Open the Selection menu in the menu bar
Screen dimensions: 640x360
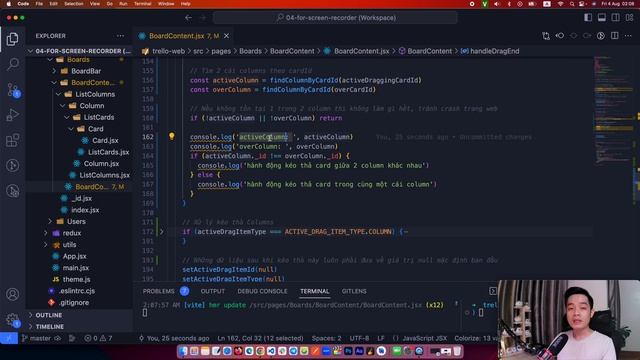coord(74,4)
